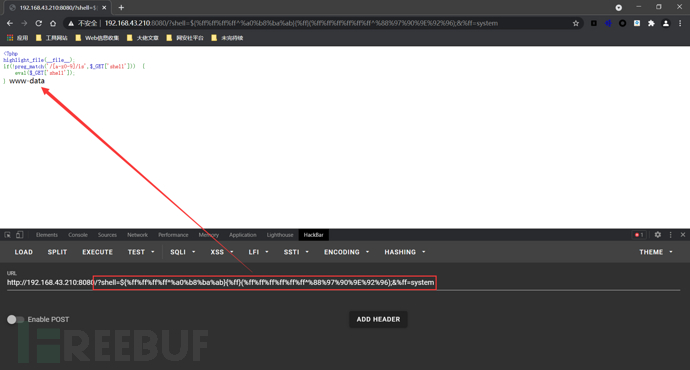Open the Chrome Extensions puzzle icon
This screenshot has height=370, width=690.
(x=651, y=23)
